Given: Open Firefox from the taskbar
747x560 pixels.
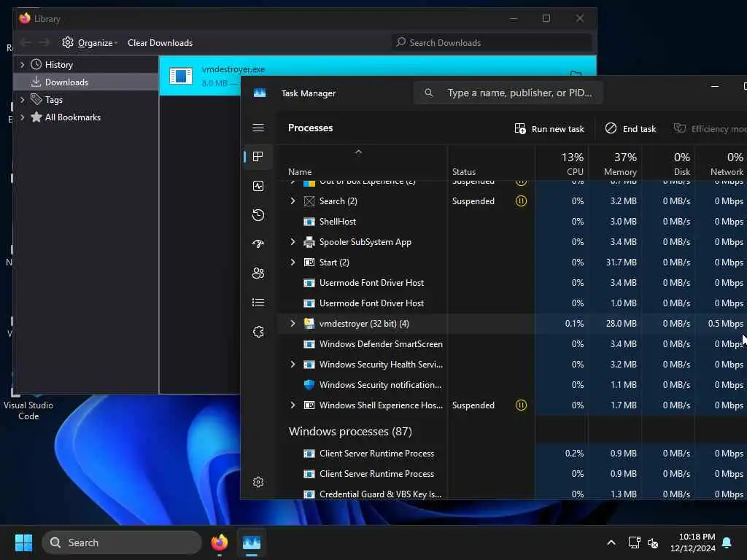Looking at the screenshot, I should (x=219, y=542).
